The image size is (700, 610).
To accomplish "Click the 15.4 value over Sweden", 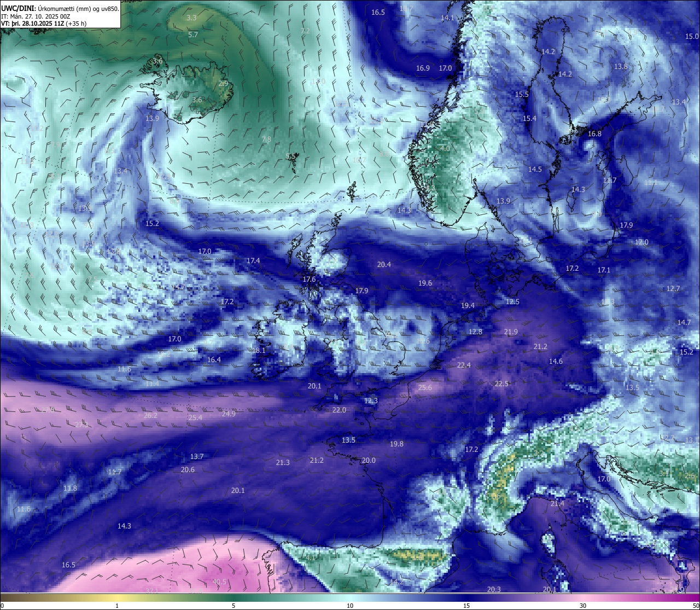I will tap(529, 119).
